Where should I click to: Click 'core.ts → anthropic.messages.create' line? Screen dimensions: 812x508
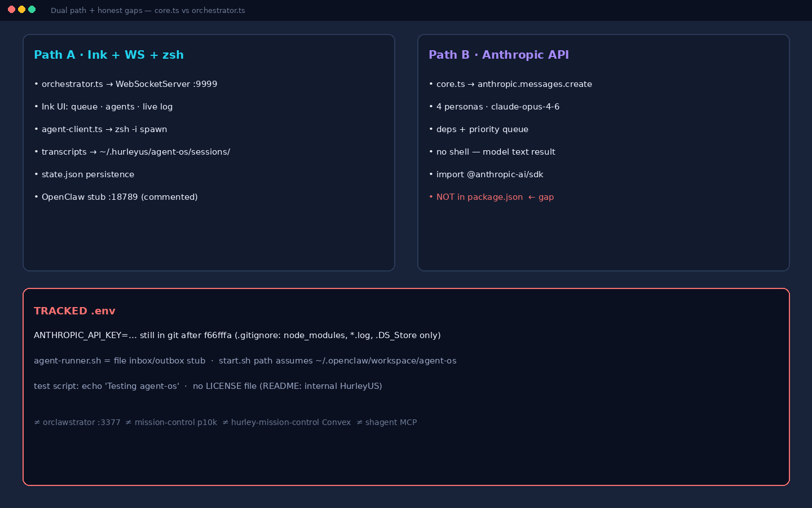(x=510, y=84)
